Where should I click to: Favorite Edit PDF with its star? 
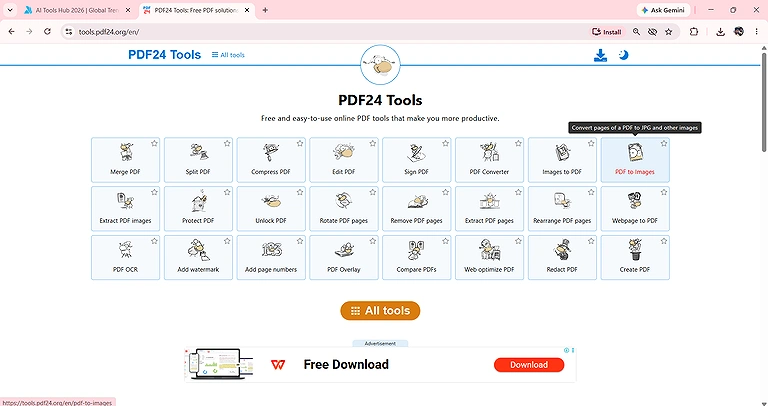pos(373,143)
